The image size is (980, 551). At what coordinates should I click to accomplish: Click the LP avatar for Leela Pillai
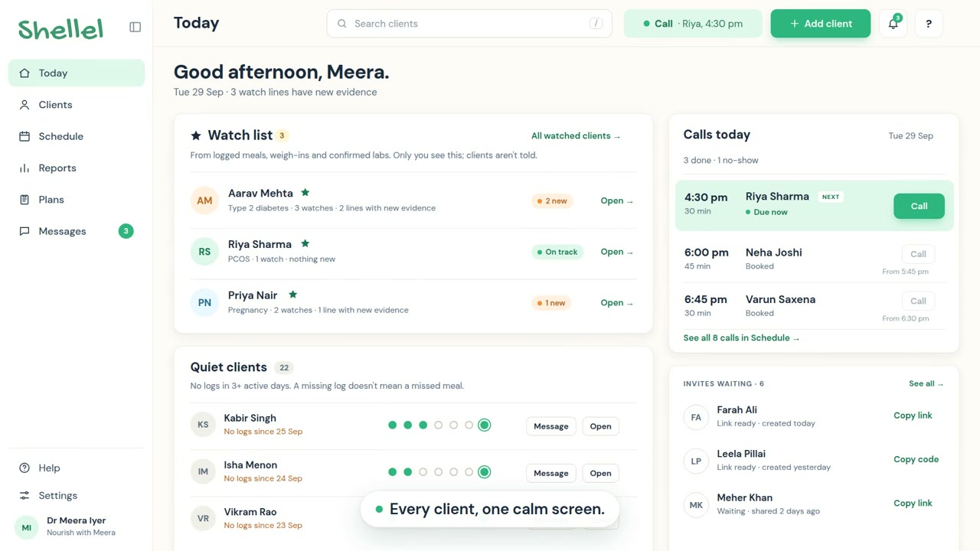click(x=696, y=461)
